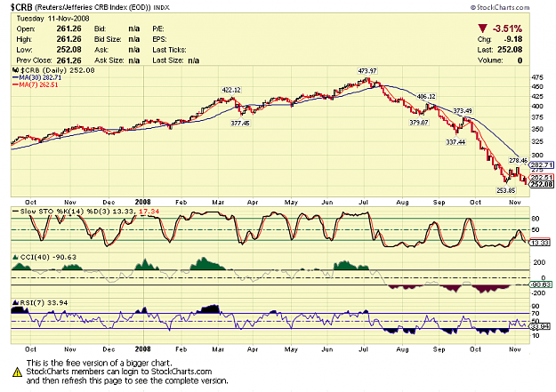Click the 377.45 price annotation
This screenshot has height=392, width=556.
(x=240, y=123)
